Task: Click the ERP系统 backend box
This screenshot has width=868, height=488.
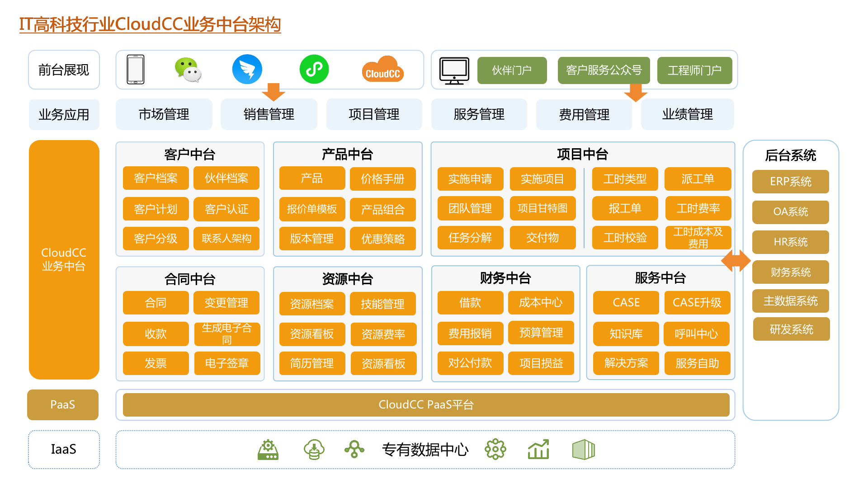Action: click(x=790, y=182)
